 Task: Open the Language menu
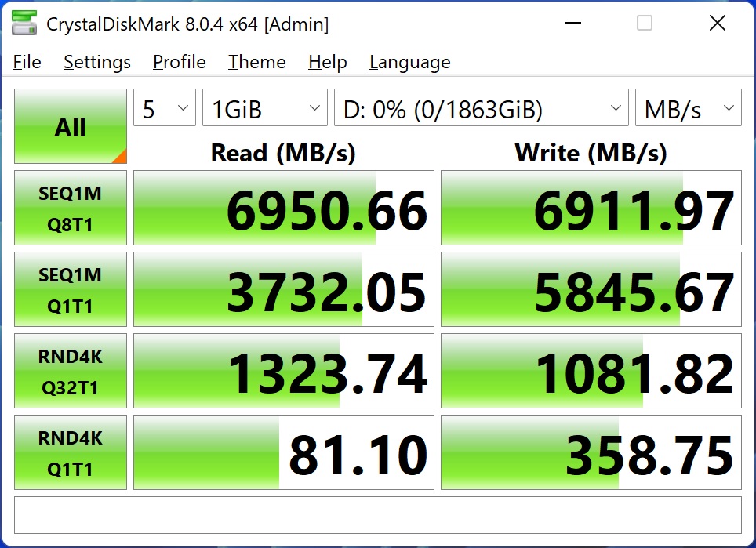point(410,62)
